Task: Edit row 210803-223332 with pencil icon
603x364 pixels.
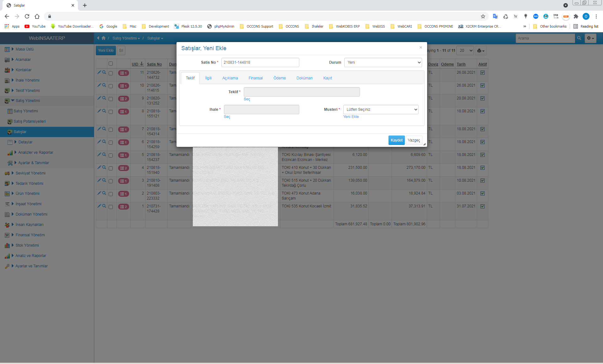Action: [x=99, y=193]
